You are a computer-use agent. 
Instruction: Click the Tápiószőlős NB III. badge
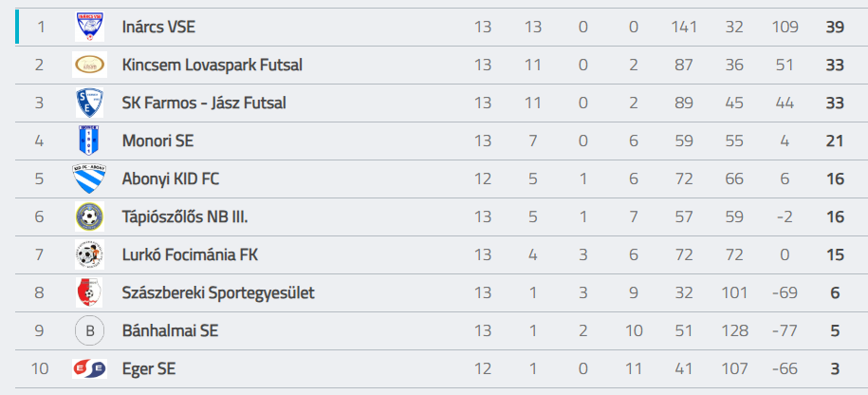[x=89, y=216]
